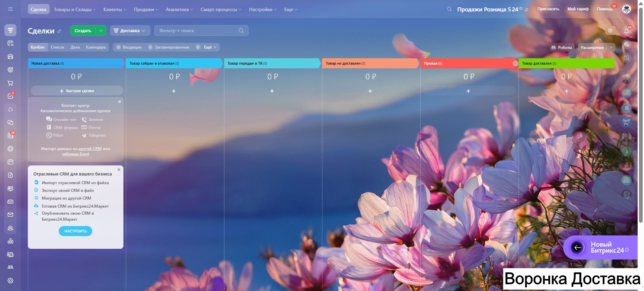This screenshot has height=291, width=644.
Task: Expand the Товары и Склады menu
Action: click(x=75, y=9)
